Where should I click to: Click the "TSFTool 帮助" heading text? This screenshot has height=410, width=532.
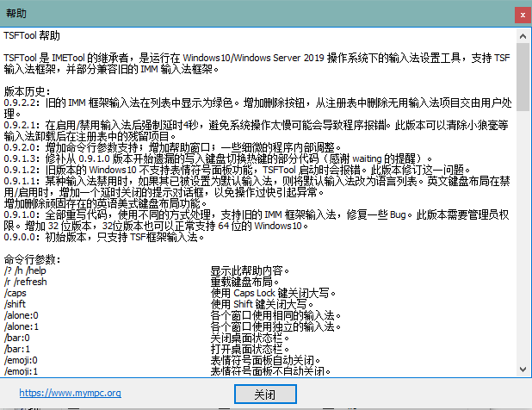[x=33, y=36]
